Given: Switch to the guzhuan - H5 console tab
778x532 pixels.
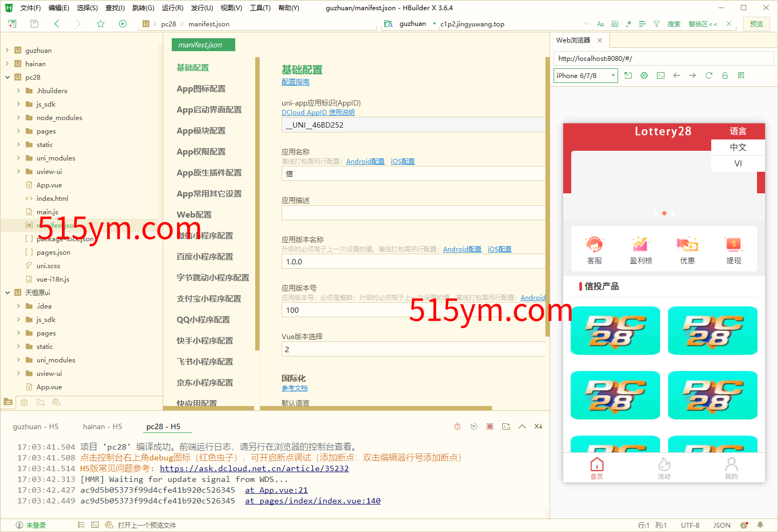Looking at the screenshot, I should (36, 426).
